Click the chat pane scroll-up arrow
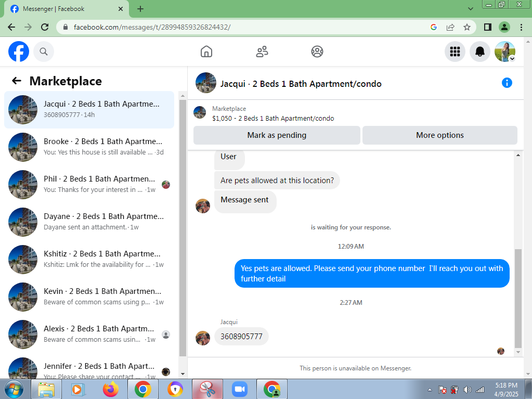532x399 pixels. (x=518, y=155)
